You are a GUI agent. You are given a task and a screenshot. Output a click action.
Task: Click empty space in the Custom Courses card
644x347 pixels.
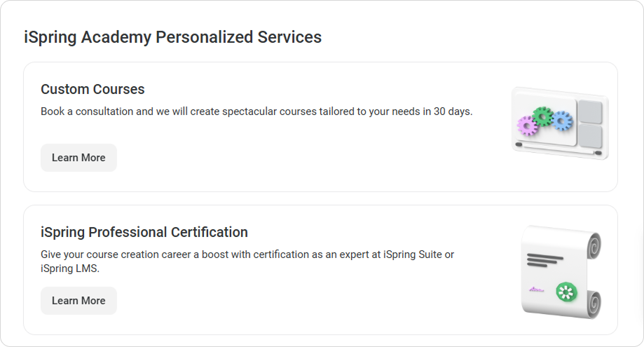(x=315, y=161)
